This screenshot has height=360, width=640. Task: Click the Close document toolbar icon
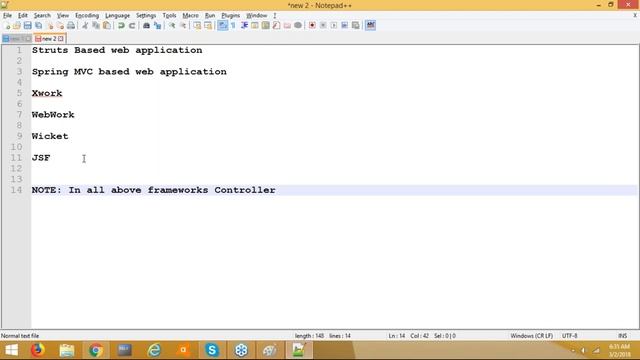click(x=49, y=25)
